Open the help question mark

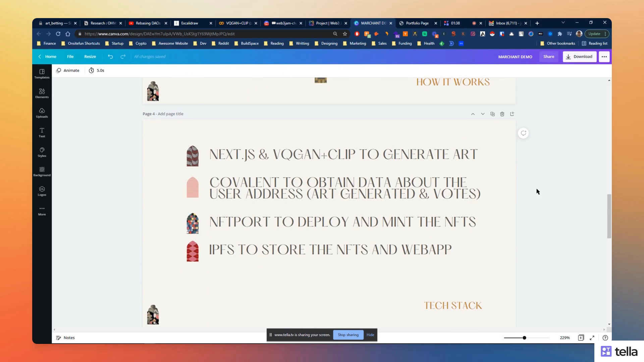click(605, 338)
